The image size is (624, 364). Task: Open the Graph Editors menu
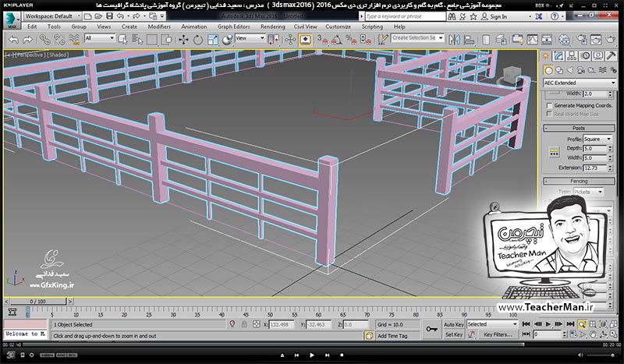(x=233, y=27)
